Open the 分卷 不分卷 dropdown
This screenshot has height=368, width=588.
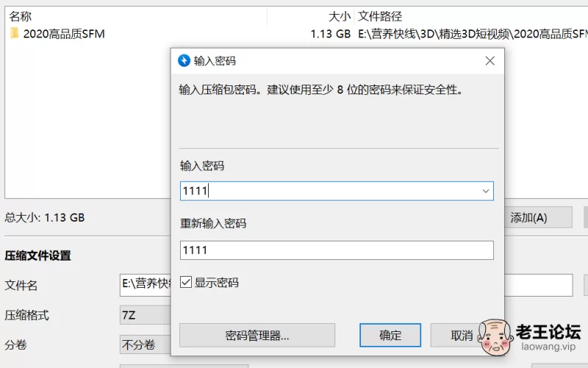click(146, 344)
